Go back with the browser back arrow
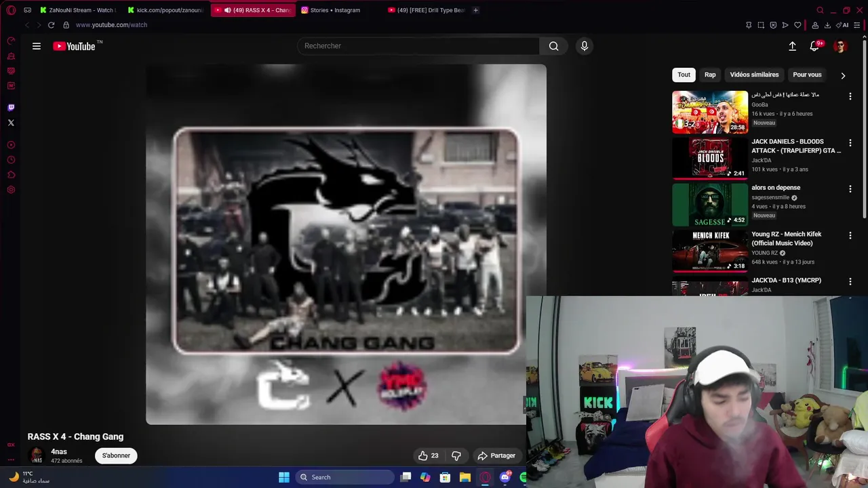The image size is (868, 488). (27, 25)
